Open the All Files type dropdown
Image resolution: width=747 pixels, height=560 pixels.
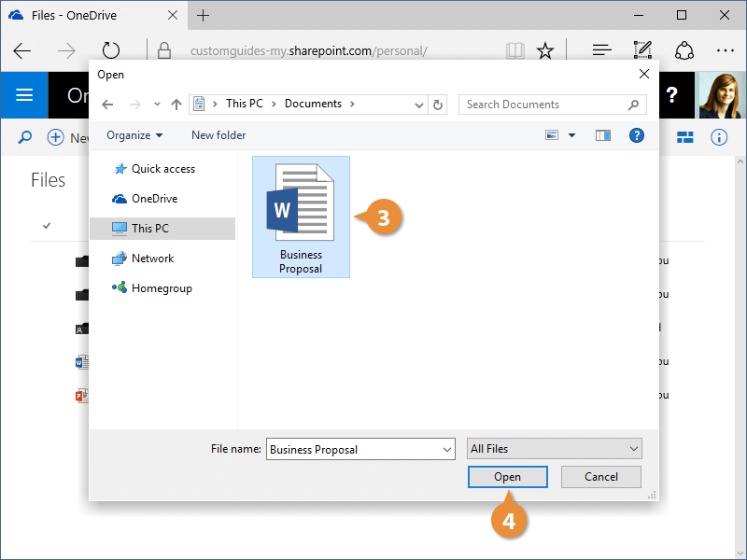pyautogui.click(x=555, y=449)
